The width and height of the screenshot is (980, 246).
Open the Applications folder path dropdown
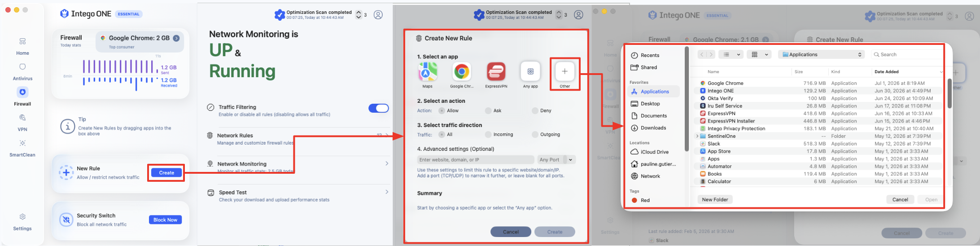click(822, 54)
